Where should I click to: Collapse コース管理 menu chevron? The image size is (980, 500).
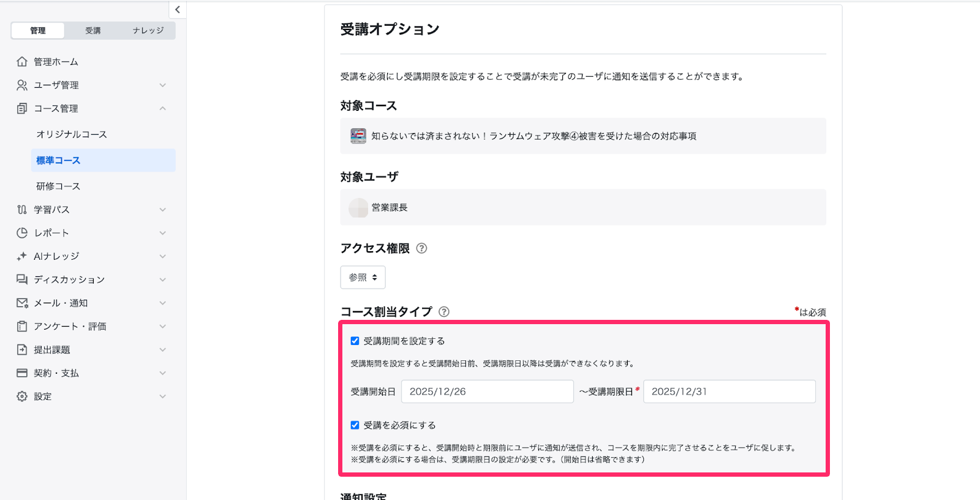(163, 108)
